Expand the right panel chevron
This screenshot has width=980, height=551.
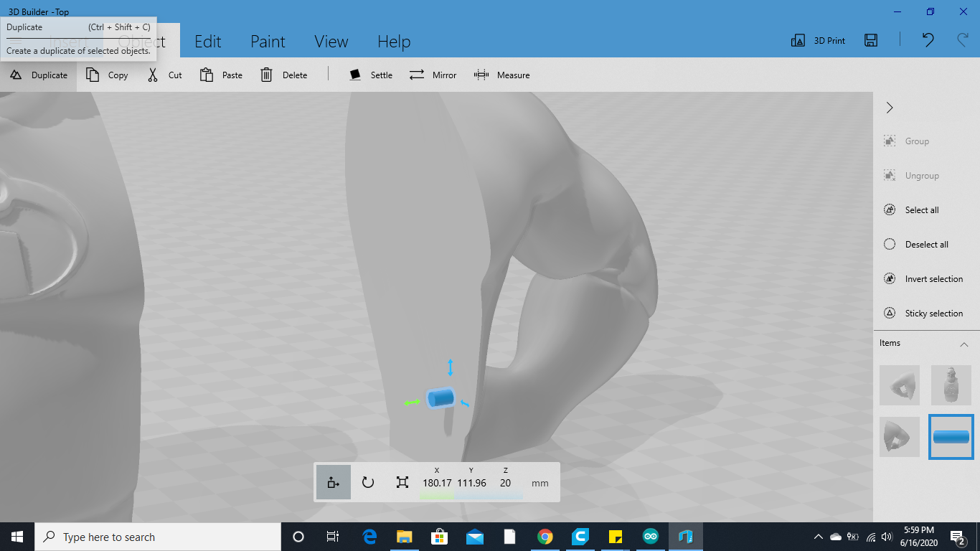889,107
